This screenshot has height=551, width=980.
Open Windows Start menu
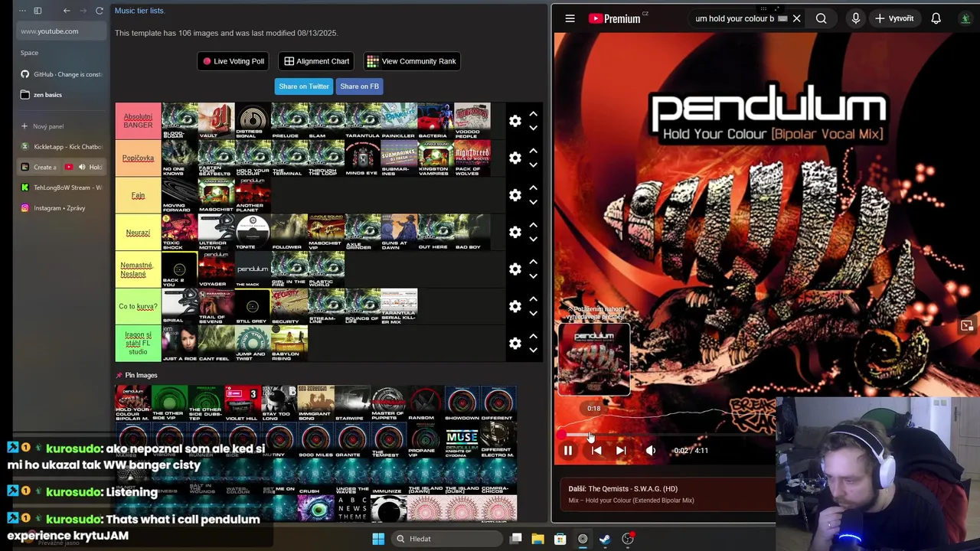click(378, 539)
